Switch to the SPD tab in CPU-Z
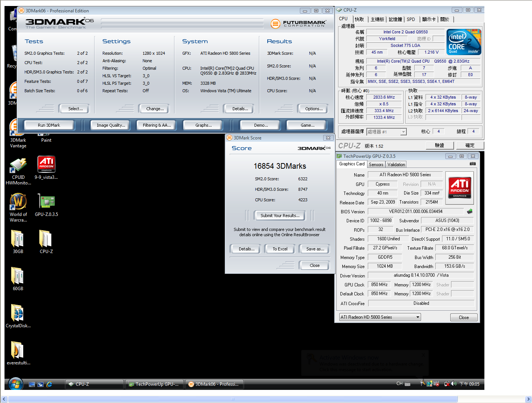 click(x=411, y=19)
